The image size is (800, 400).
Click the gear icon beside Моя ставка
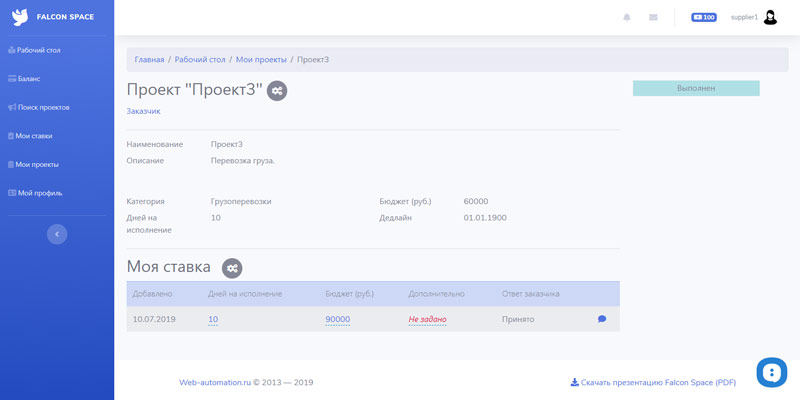coord(232,268)
